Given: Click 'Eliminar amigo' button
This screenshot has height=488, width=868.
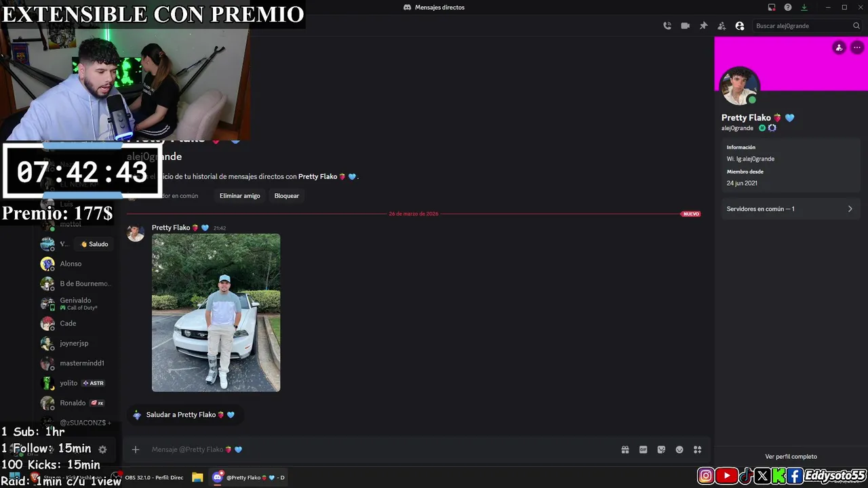Looking at the screenshot, I should [240, 196].
